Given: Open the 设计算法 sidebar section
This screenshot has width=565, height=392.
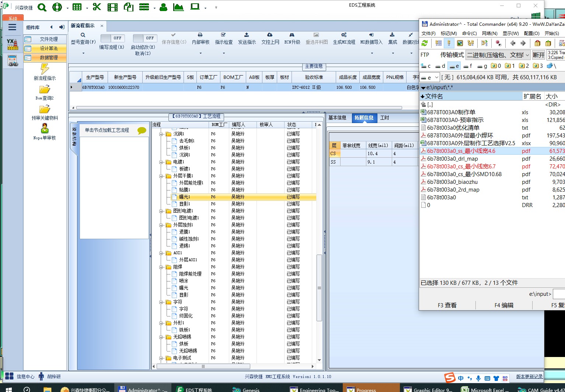Looking at the screenshot, I should click(45, 49).
